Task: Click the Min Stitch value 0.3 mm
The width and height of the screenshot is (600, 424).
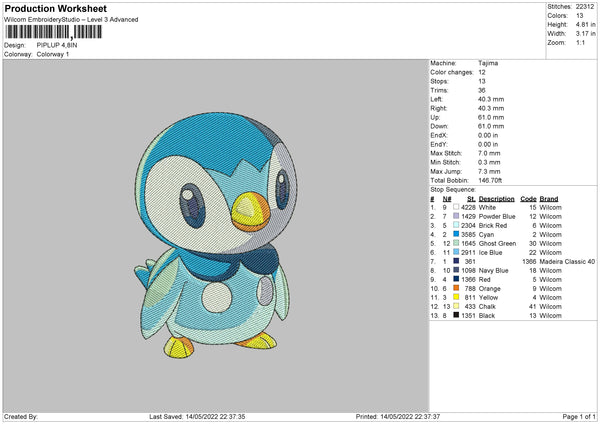Action: [489, 163]
